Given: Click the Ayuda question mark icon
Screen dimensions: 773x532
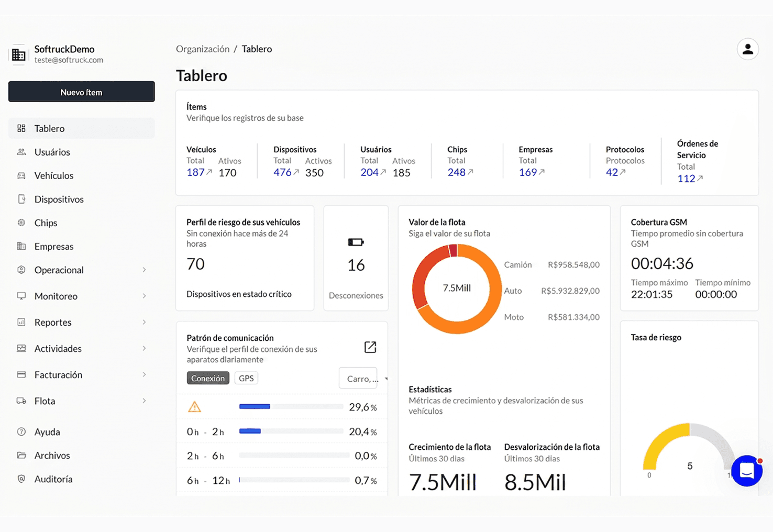Looking at the screenshot, I should [x=21, y=432].
